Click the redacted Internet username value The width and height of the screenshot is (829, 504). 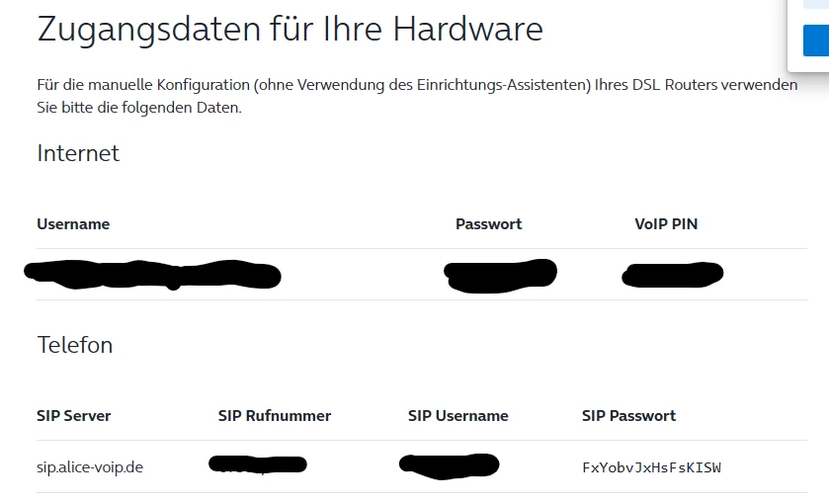152,275
